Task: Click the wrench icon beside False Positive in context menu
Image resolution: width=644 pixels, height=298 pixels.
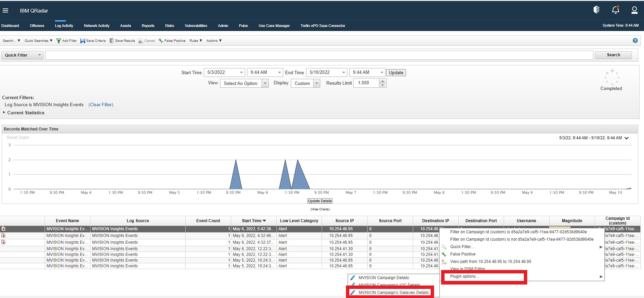Action: point(444,255)
